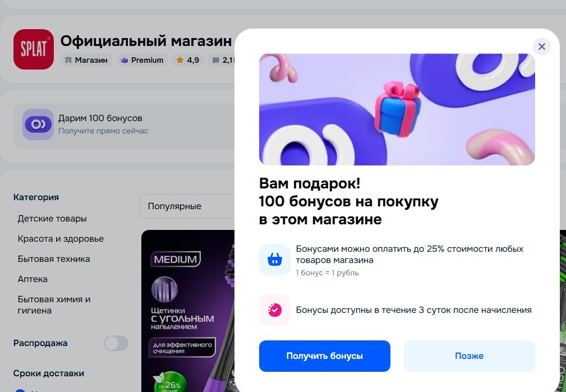
Task: Click the Магазин badge under the store name
Action: (86, 60)
